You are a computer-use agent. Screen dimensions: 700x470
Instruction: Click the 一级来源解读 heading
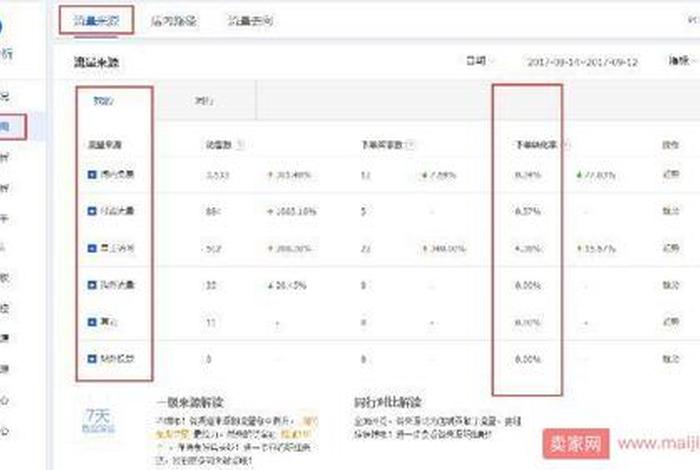(190, 403)
